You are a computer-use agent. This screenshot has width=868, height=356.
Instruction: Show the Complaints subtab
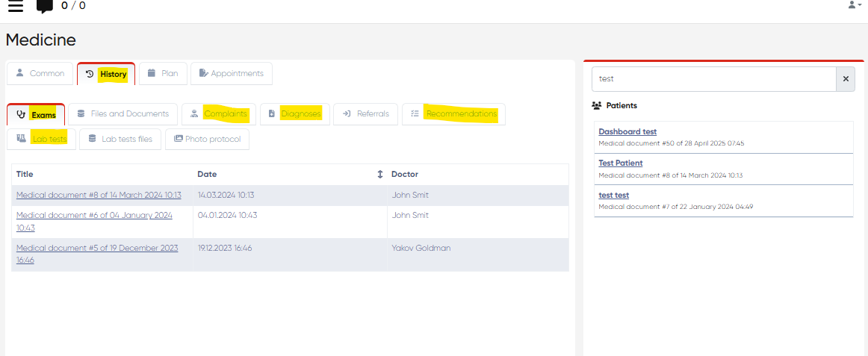218,114
